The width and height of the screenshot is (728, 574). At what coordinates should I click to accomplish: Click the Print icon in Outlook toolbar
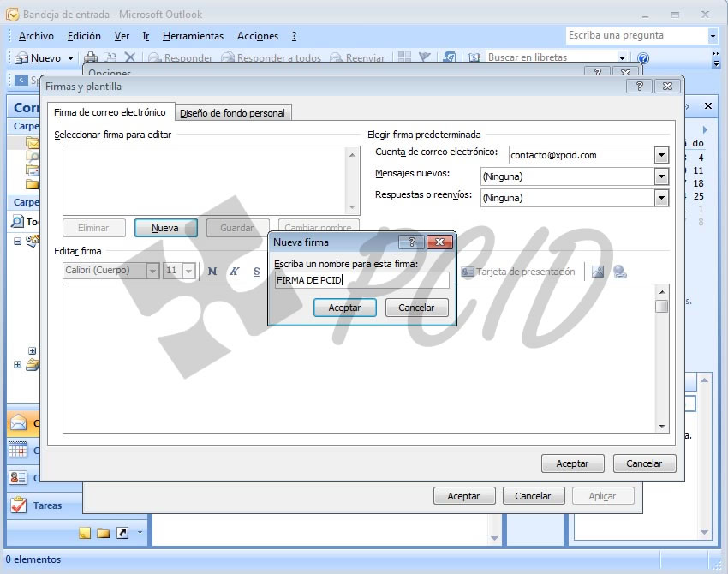click(x=91, y=57)
